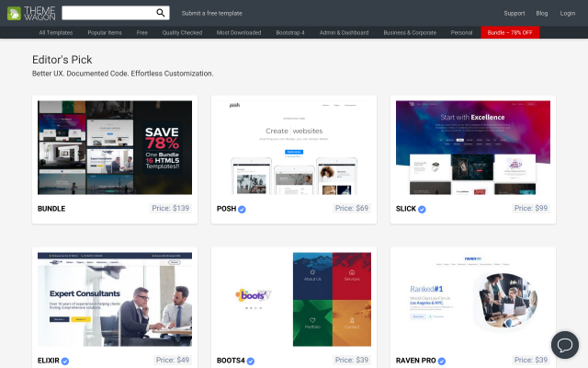Click the ELIXIR title link
The height and width of the screenshot is (368, 588).
click(49, 361)
